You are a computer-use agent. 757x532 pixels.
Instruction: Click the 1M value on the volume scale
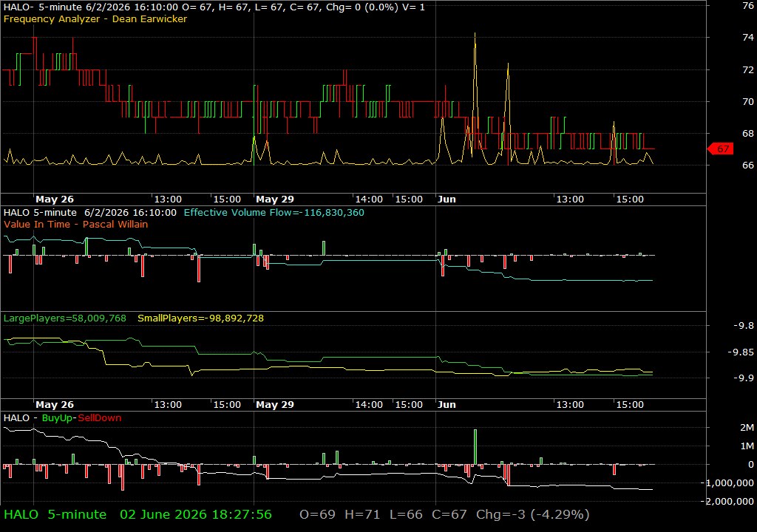[747, 446]
